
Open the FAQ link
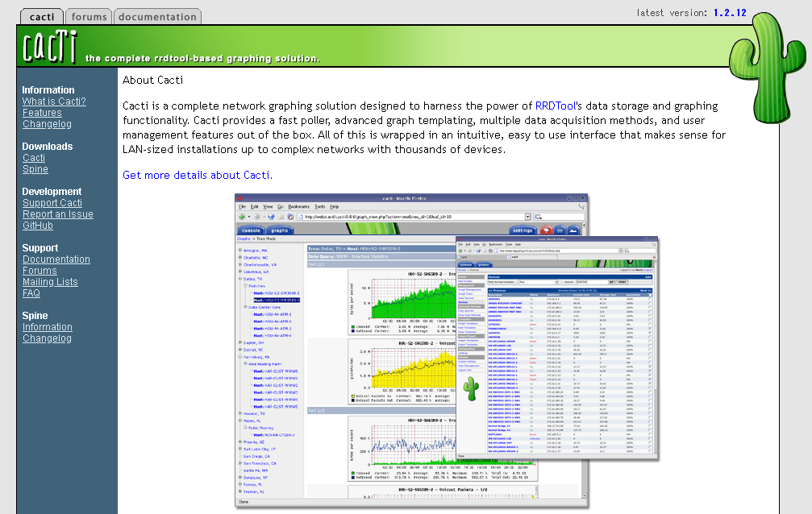click(x=31, y=293)
